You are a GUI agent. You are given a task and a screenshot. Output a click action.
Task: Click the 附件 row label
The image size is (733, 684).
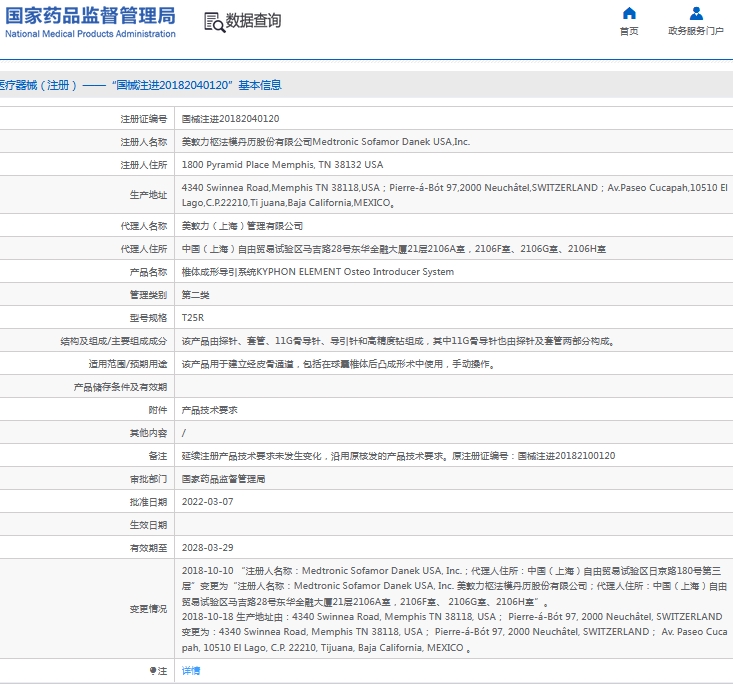click(158, 410)
